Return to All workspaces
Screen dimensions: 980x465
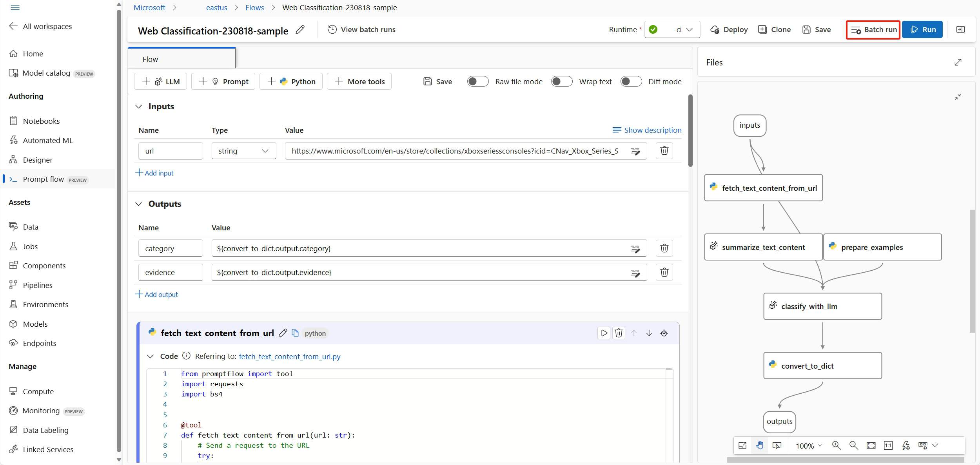tap(40, 26)
